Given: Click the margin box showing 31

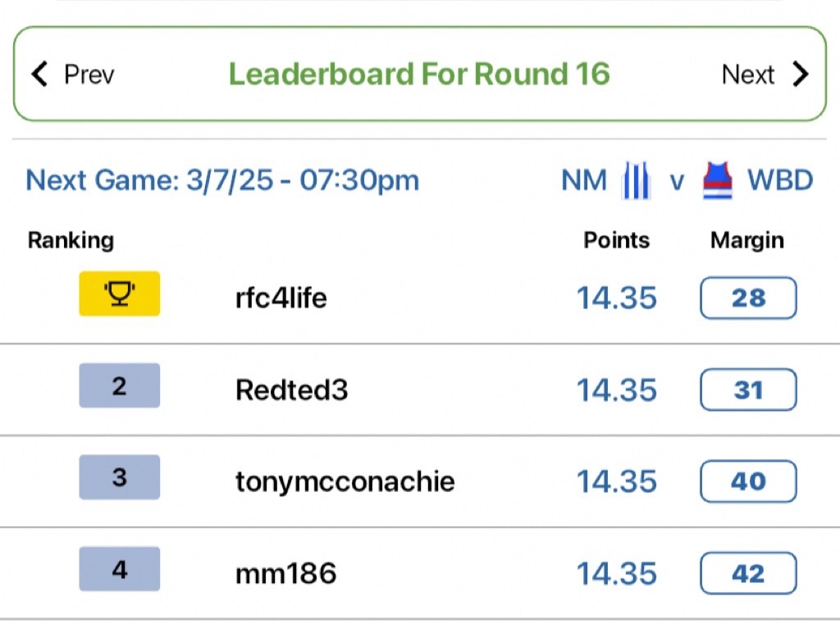Looking at the screenshot, I should 748,389.
